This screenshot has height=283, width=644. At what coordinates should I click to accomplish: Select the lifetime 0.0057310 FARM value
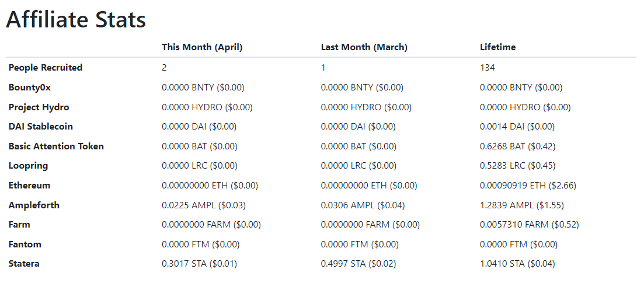[530, 225]
